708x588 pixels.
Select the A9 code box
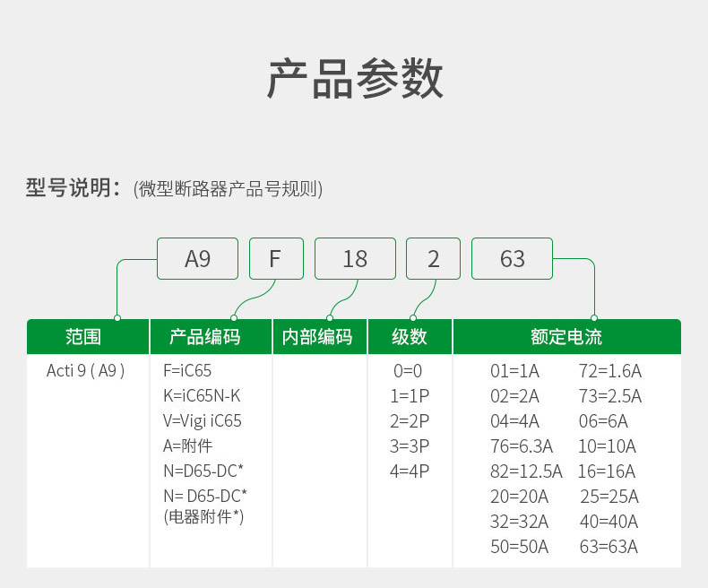tap(197, 259)
